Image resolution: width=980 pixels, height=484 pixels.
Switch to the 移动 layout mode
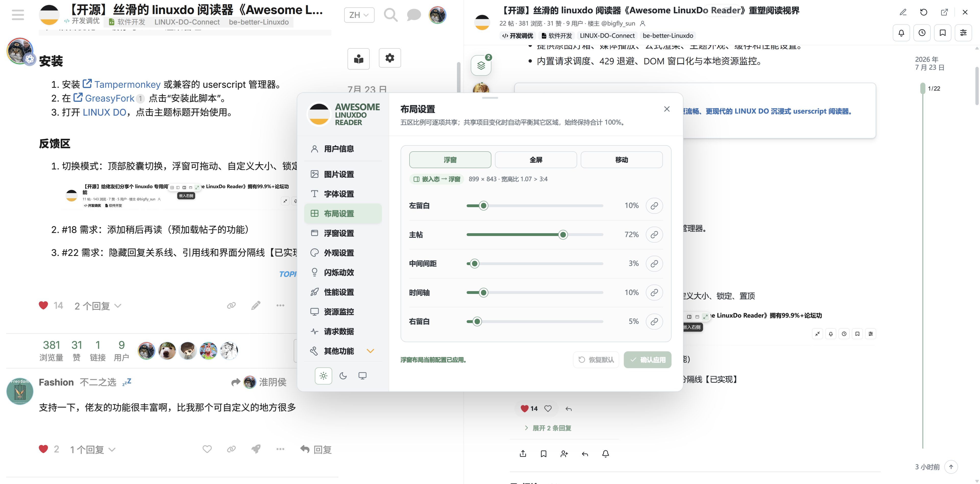coord(622,160)
